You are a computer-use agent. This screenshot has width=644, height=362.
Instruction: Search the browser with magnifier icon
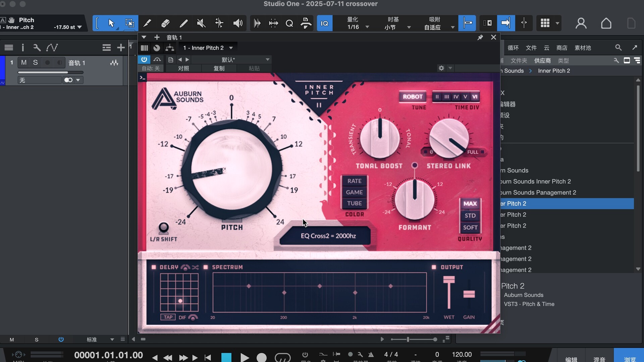pyautogui.click(x=618, y=48)
